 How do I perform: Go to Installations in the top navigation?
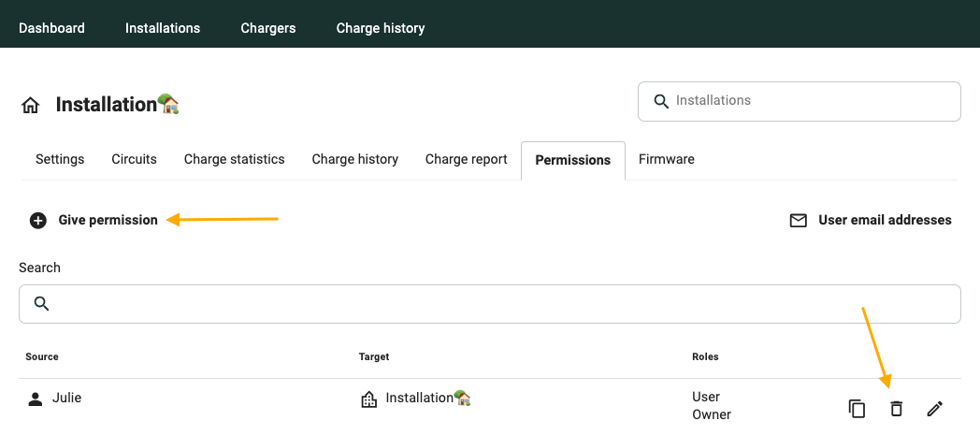tap(163, 28)
